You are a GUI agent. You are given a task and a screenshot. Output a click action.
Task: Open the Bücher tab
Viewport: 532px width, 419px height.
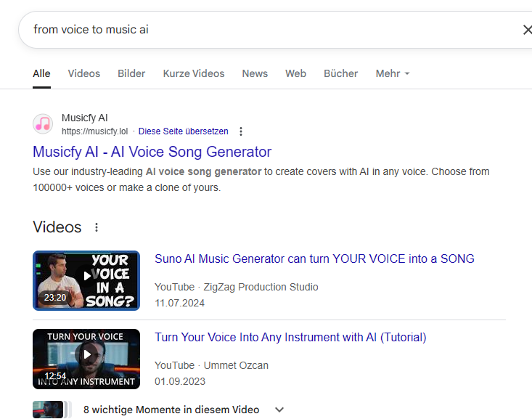[x=340, y=73]
